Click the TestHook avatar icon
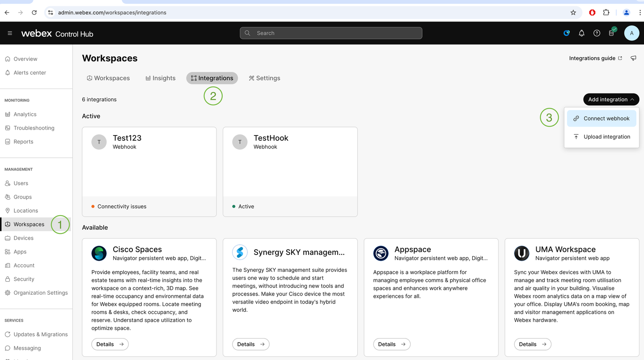 (x=240, y=142)
